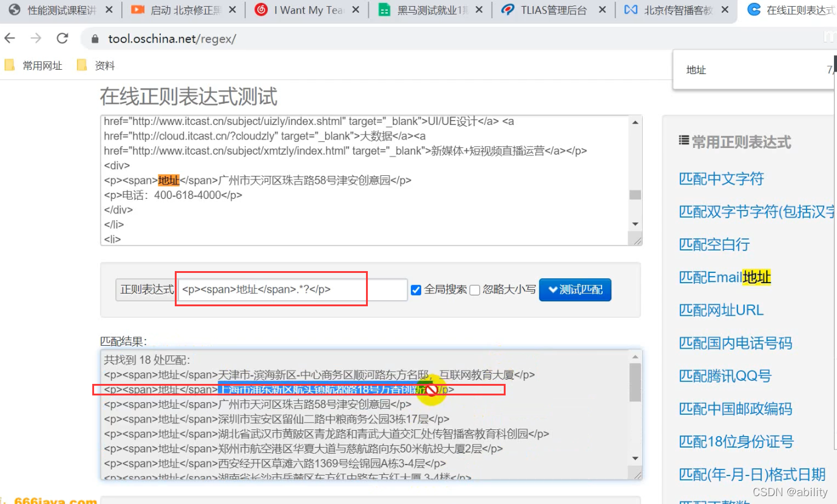The width and height of the screenshot is (837, 504).
Task: Uncheck the 全局搜索 checkbox
Action: [x=416, y=290]
